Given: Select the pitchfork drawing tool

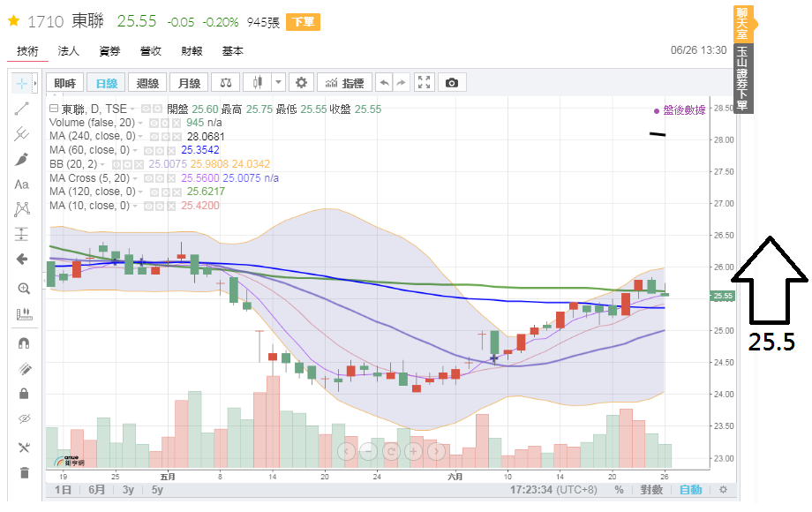Looking at the screenshot, I should 22,134.
